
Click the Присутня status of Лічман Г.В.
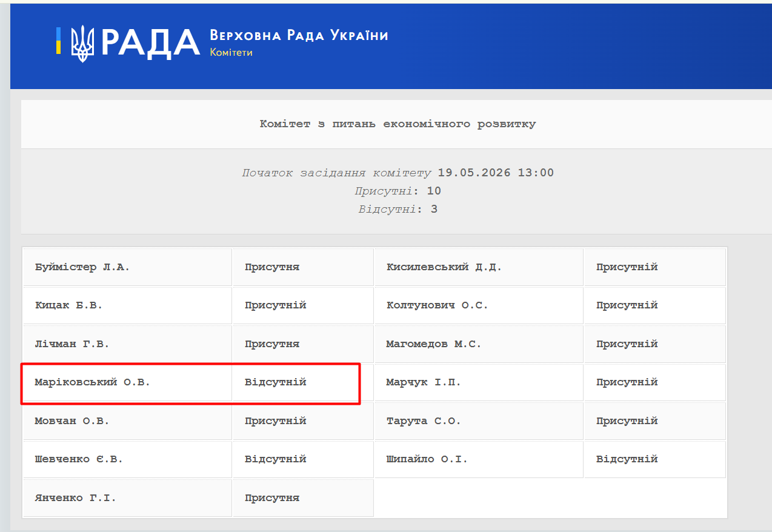[x=272, y=344]
